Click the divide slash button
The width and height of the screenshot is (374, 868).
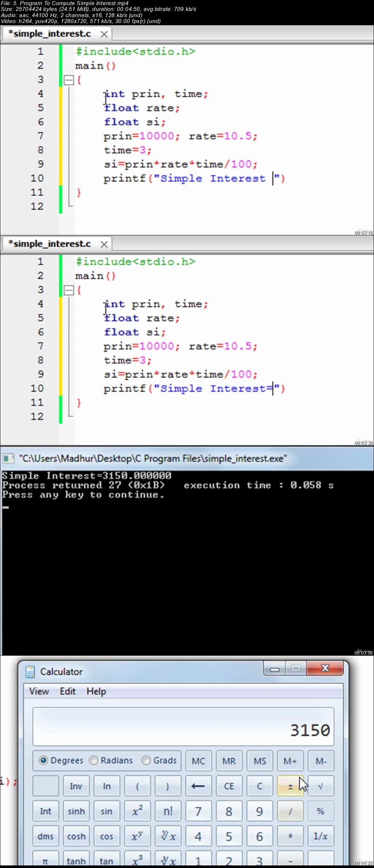[x=290, y=811]
